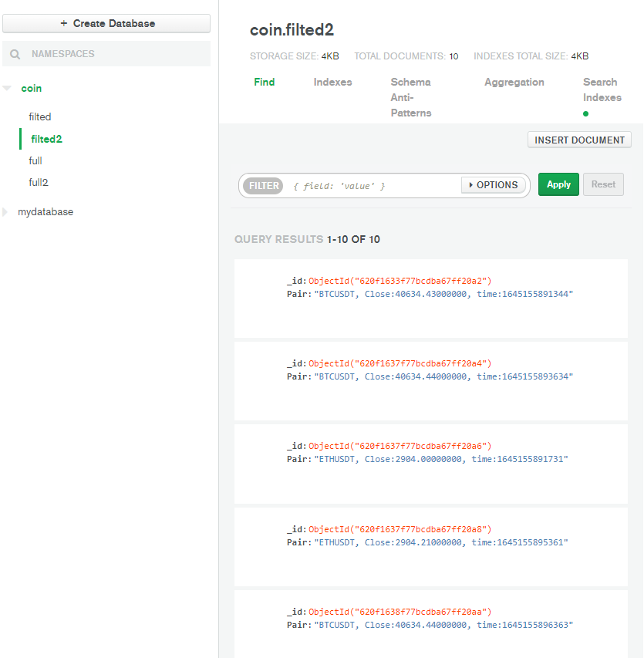The height and width of the screenshot is (658, 644).
Task: Open the Schema Anti-Patterns tab
Action: (x=411, y=97)
